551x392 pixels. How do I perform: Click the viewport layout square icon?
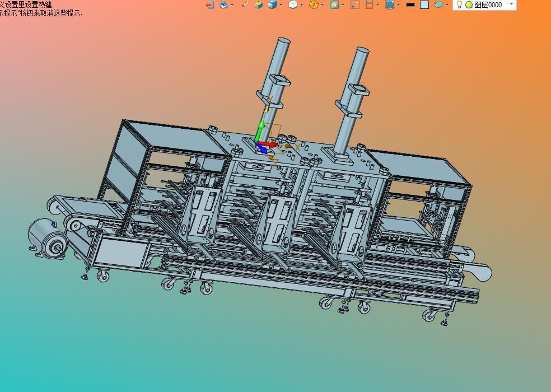coord(355,4)
